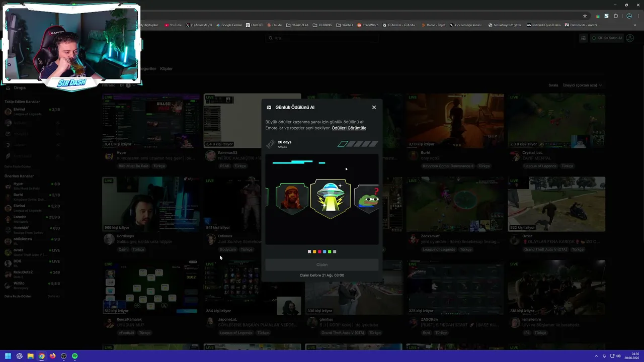
Task: Click the Claim button
Action: (322, 264)
